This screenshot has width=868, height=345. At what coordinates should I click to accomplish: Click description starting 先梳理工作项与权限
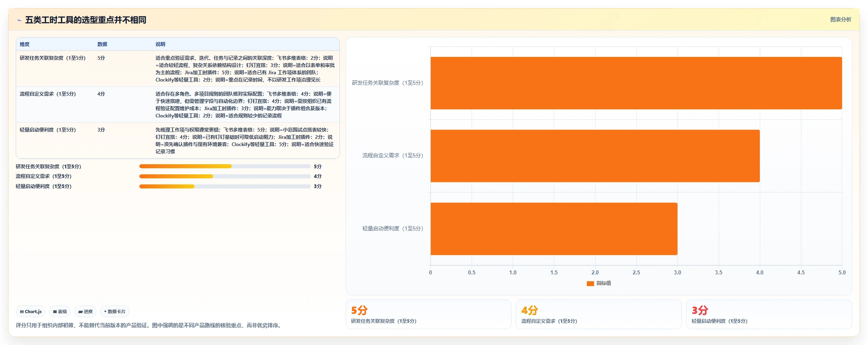pos(244,141)
